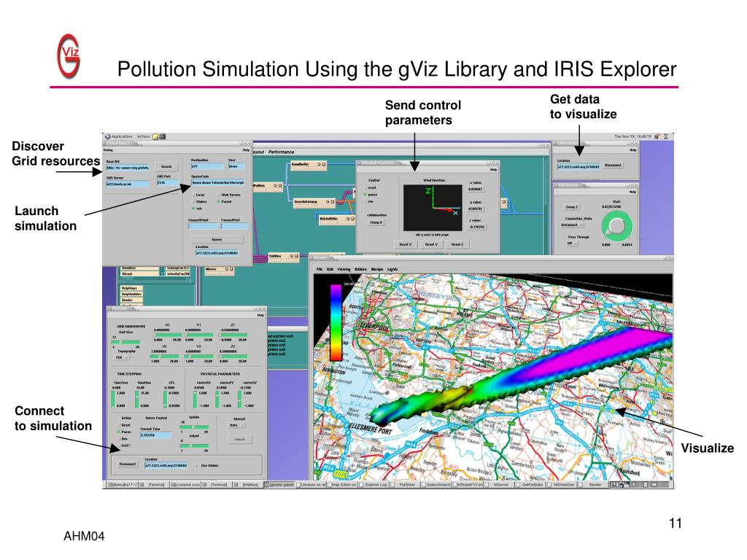
Task: Open the GetPollData taskbar entry
Action: [532, 485]
